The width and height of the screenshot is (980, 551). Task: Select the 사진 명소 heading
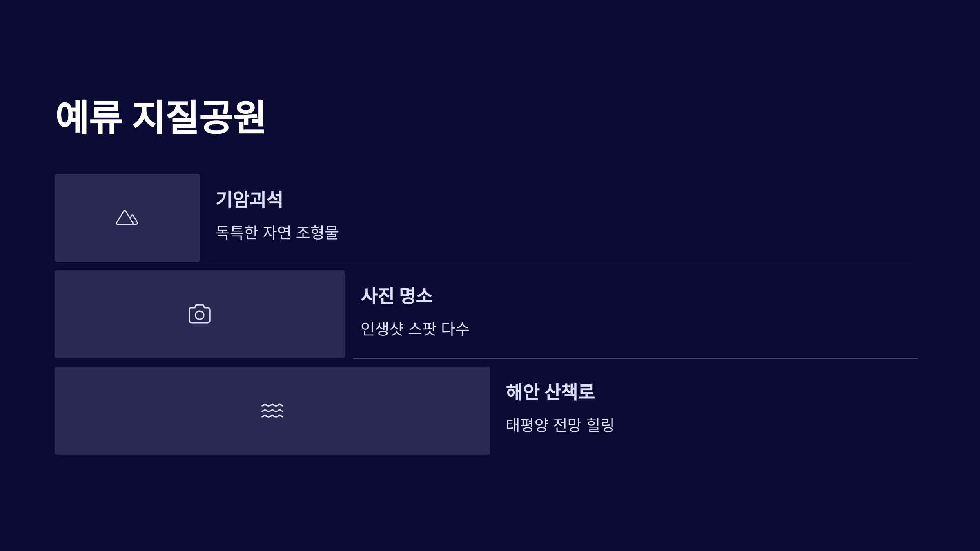(x=396, y=295)
